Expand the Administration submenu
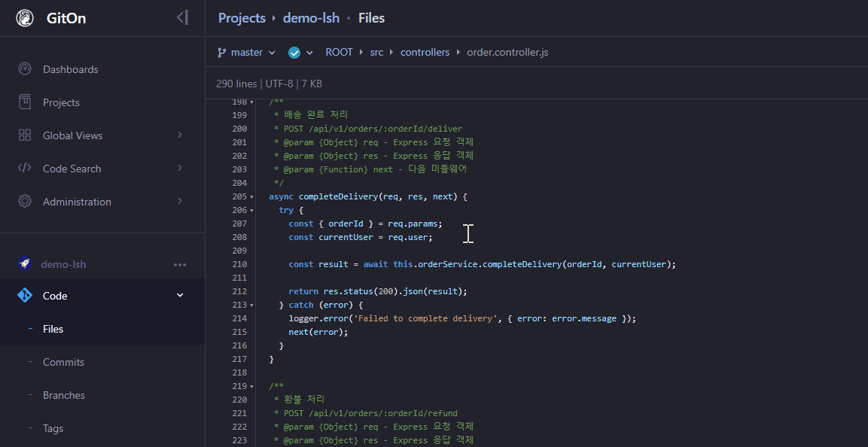 click(x=180, y=202)
